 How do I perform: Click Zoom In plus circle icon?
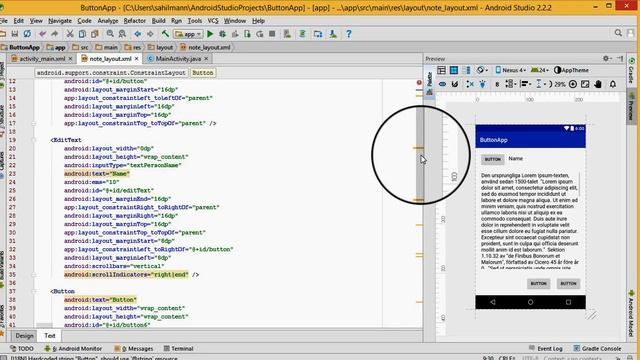(x=573, y=84)
